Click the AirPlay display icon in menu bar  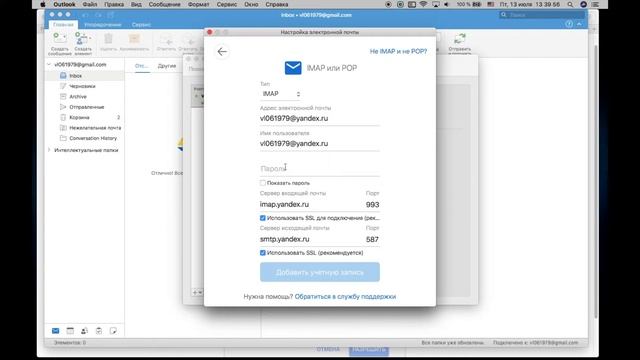(x=436, y=4)
